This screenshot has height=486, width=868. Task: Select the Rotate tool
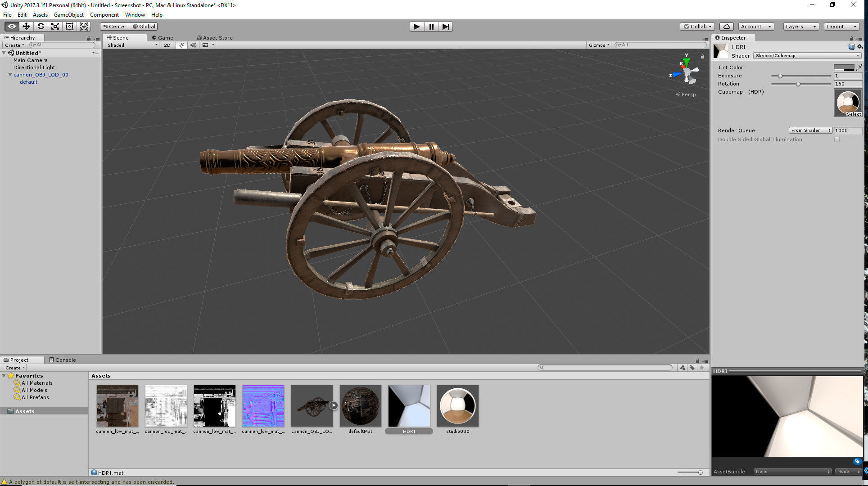[41, 26]
